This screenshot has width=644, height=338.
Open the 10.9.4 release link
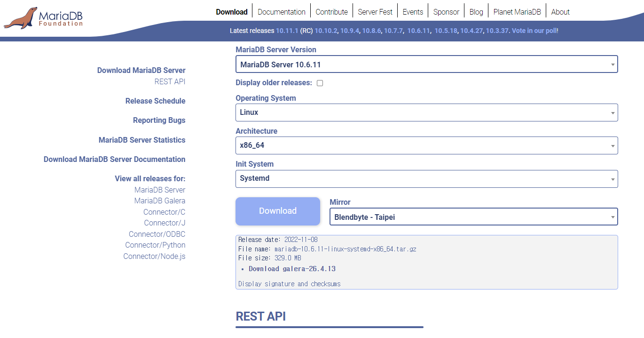coord(350,31)
